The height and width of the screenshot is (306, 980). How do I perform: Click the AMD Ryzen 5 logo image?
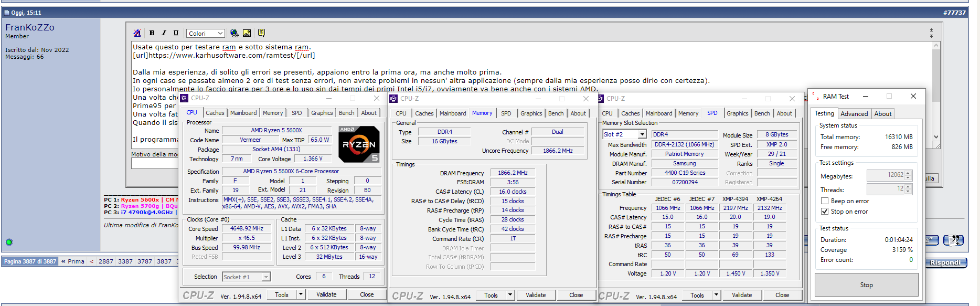point(359,144)
